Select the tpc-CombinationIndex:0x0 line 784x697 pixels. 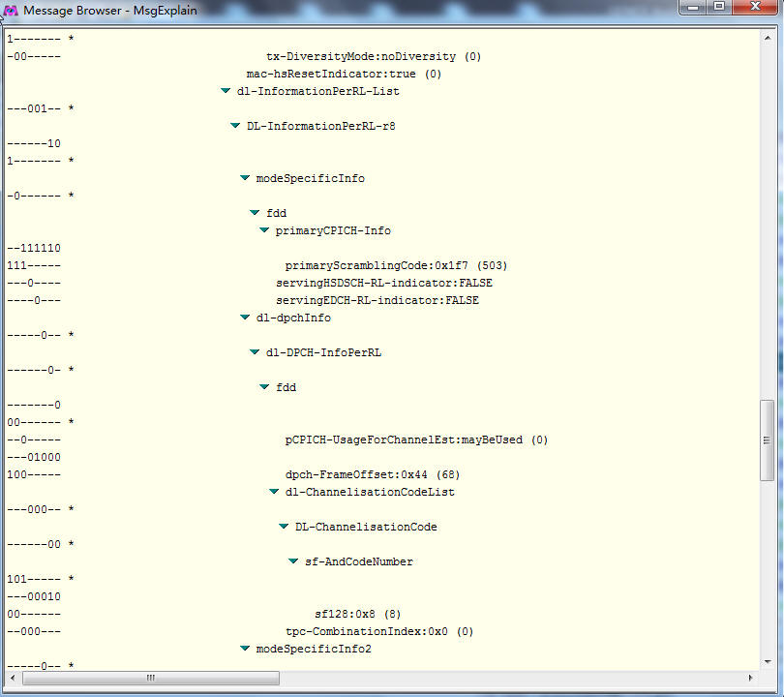379,631
